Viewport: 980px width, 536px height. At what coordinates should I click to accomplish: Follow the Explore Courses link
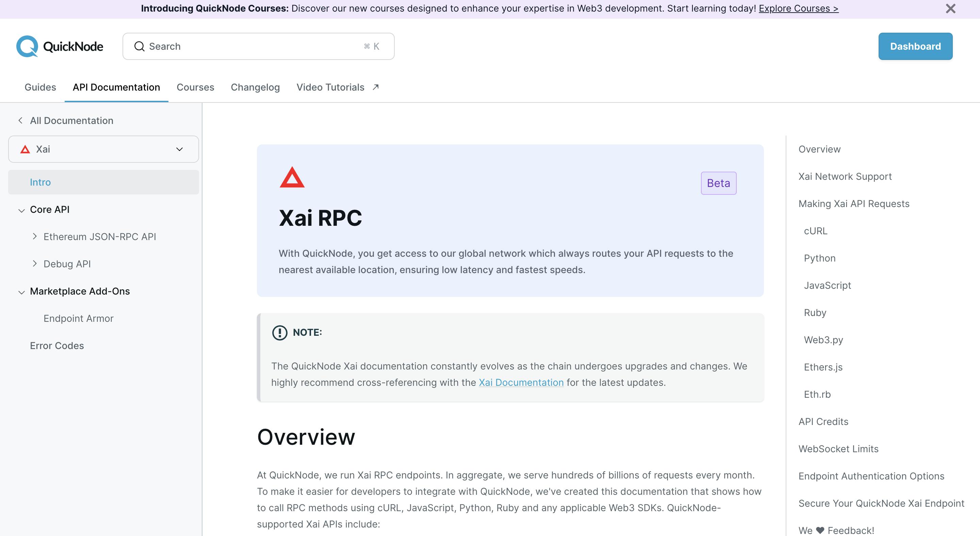pyautogui.click(x=799, y=9)
